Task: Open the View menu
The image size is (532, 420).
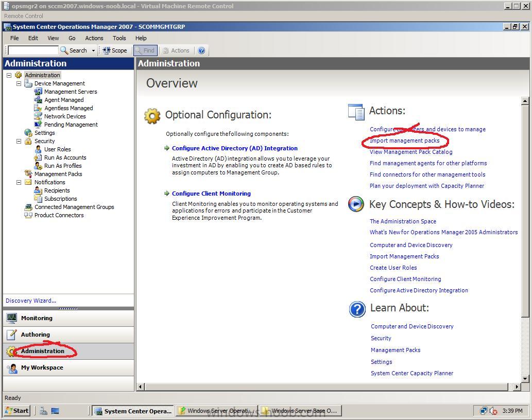Action: pos(53,38)
